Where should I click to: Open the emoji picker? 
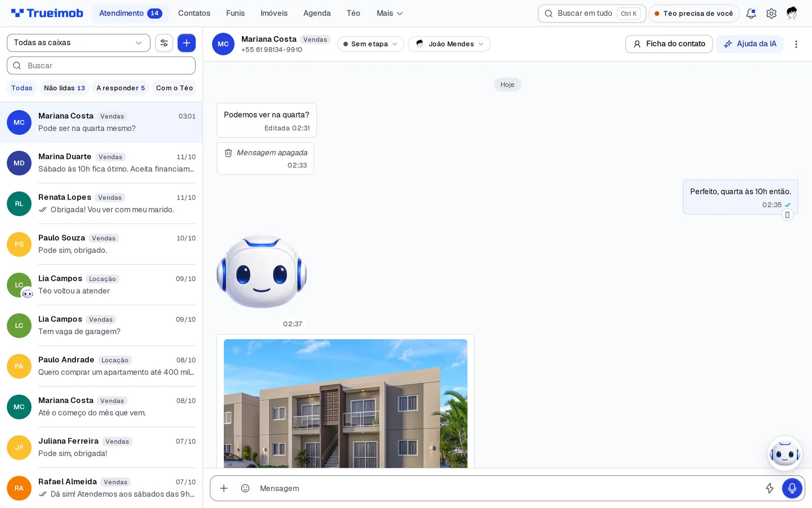click(x=245, y=488)
